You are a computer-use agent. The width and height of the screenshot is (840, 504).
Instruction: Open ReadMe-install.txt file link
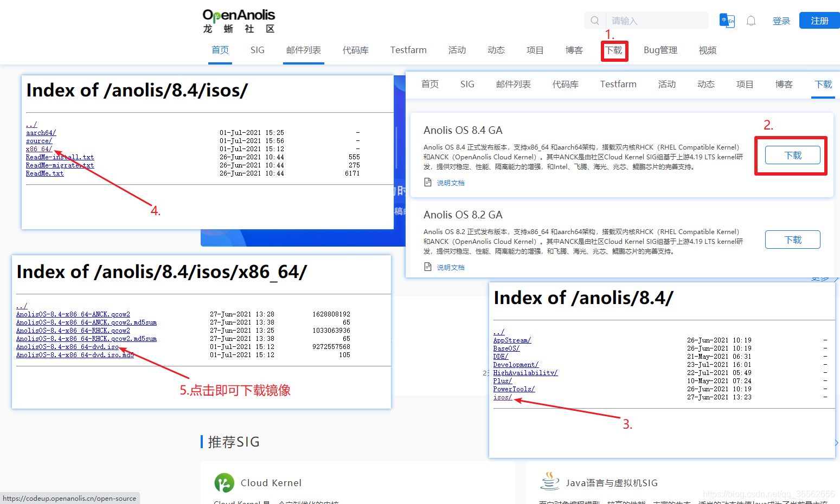click(60, 157)
